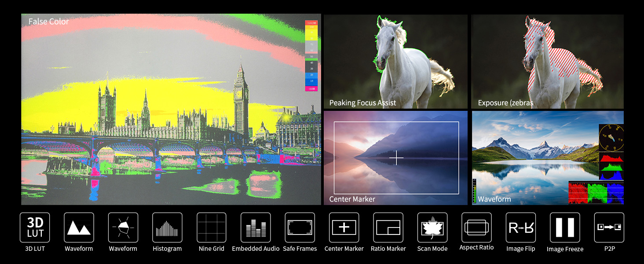Expand the Aspect Ratio options
The image size is (644, 264).
pos(476,227)
